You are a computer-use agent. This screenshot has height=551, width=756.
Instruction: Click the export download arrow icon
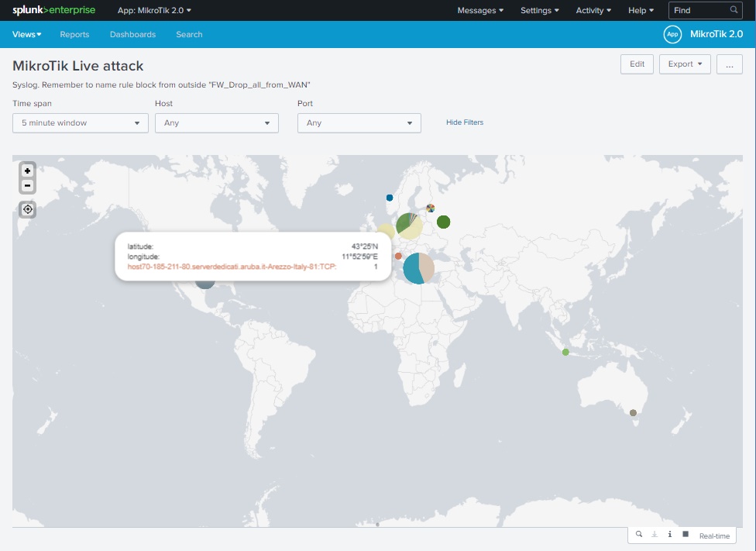coord(654,535)
